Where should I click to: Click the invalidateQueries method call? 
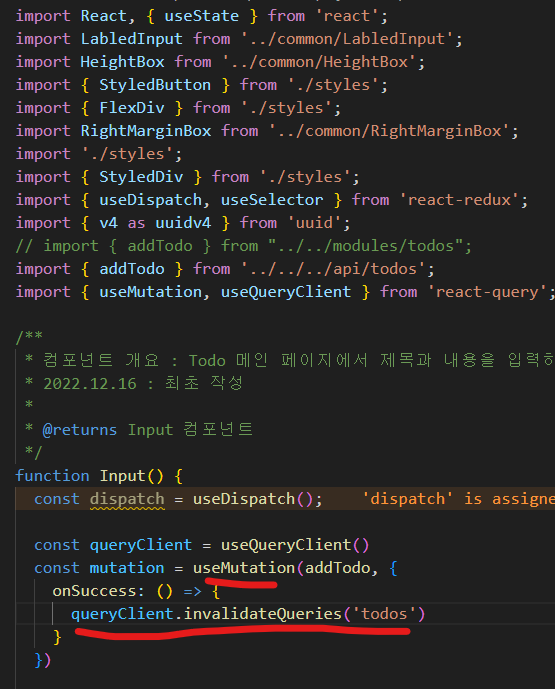[x=262, y=613]
